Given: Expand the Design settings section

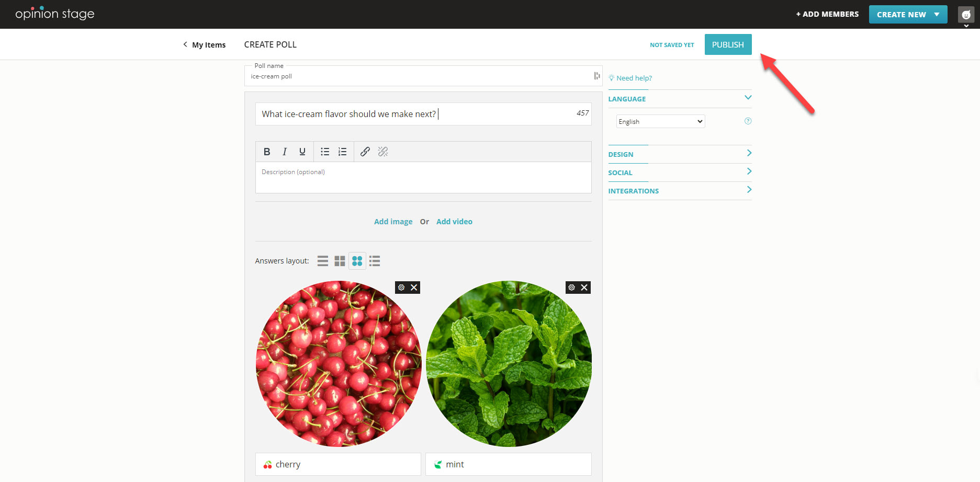Looking at the screenshot, I should coord(680,154).
